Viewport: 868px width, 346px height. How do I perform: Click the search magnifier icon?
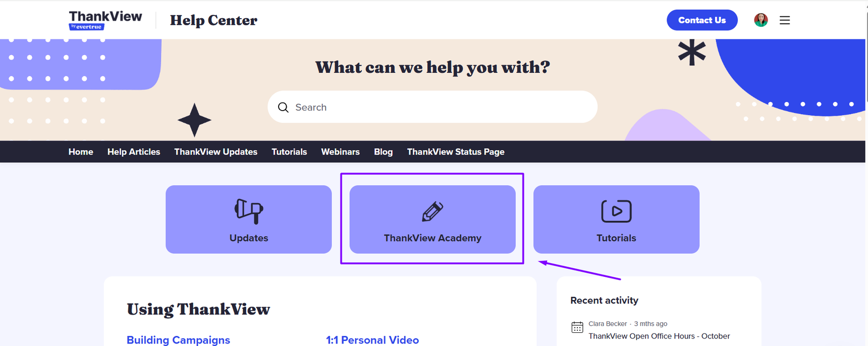click(283, 107)
